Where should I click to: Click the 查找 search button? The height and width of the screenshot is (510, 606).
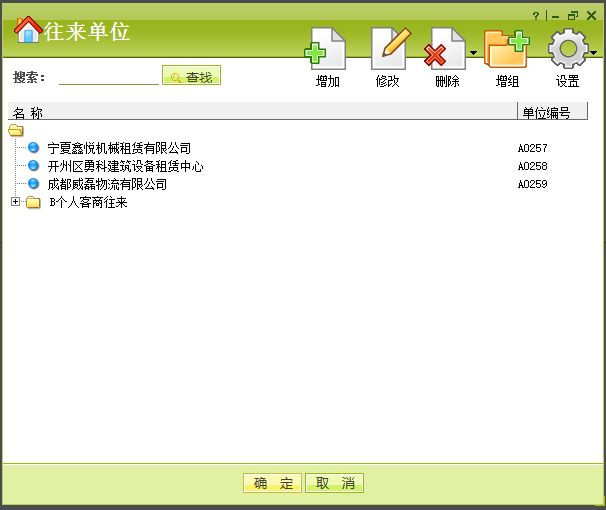click(x=191, y=77)
